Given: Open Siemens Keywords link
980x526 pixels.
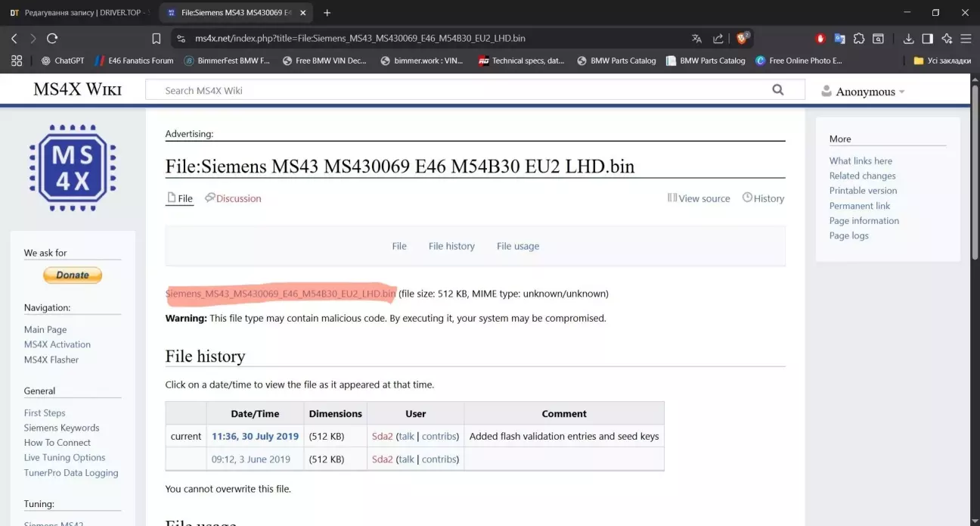Looking at the screenshot, I should pos(62,428).
